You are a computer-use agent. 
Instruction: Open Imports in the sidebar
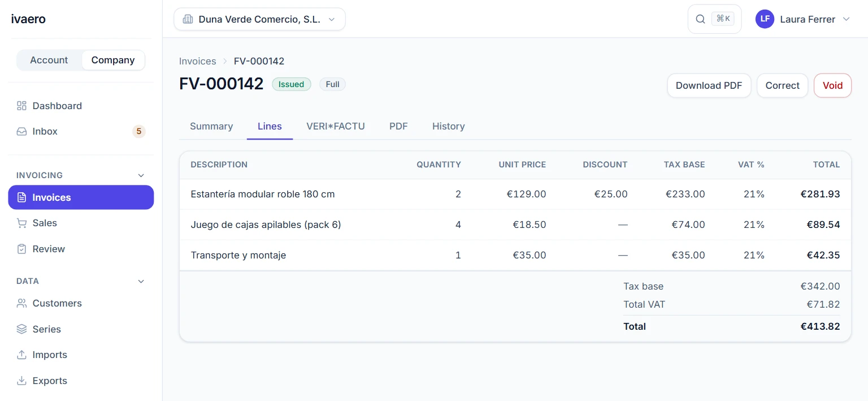click(x=81, y=355)
